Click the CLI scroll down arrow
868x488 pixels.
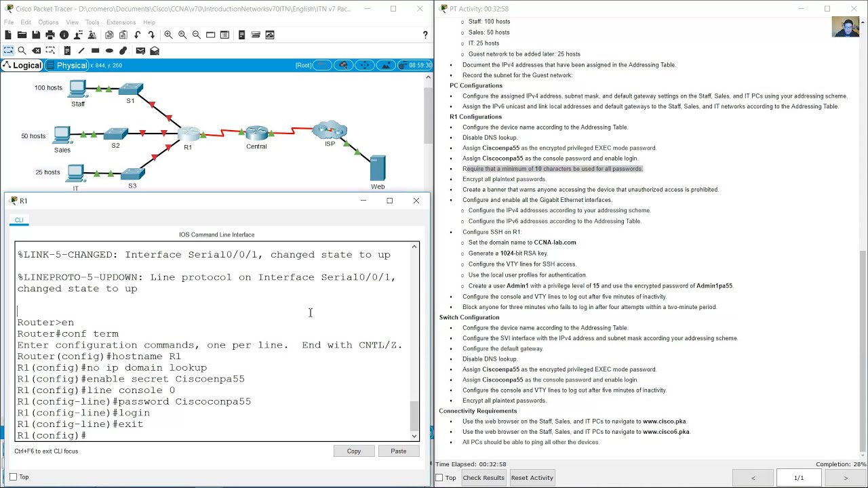[x=414, y=436]
